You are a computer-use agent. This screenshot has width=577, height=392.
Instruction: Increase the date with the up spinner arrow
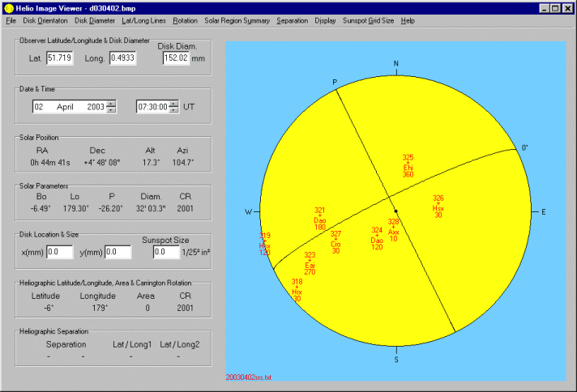coord(111,103)
